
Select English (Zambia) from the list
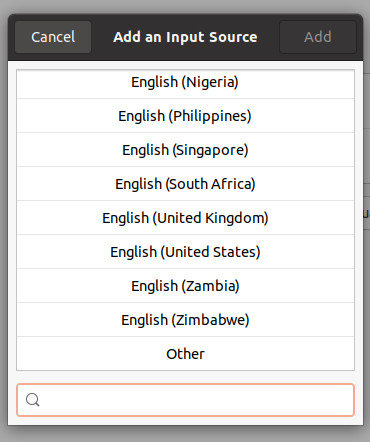tap(185, 286)
